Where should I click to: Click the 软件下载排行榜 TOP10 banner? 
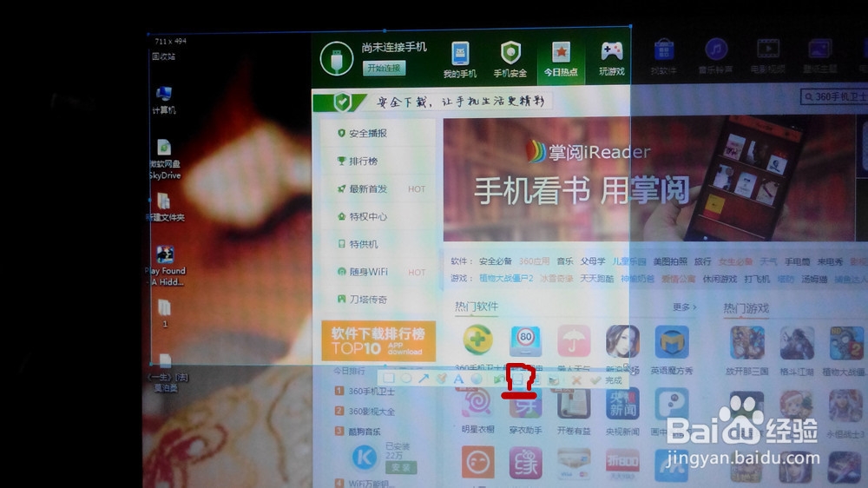coord(378,340)
